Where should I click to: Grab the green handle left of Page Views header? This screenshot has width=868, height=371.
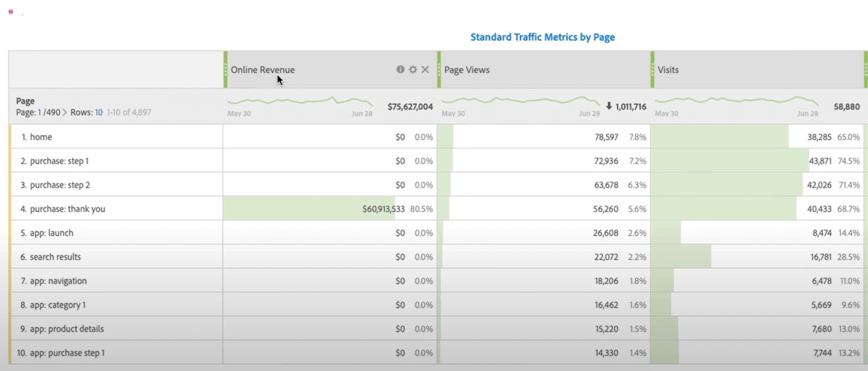(439, 70)
